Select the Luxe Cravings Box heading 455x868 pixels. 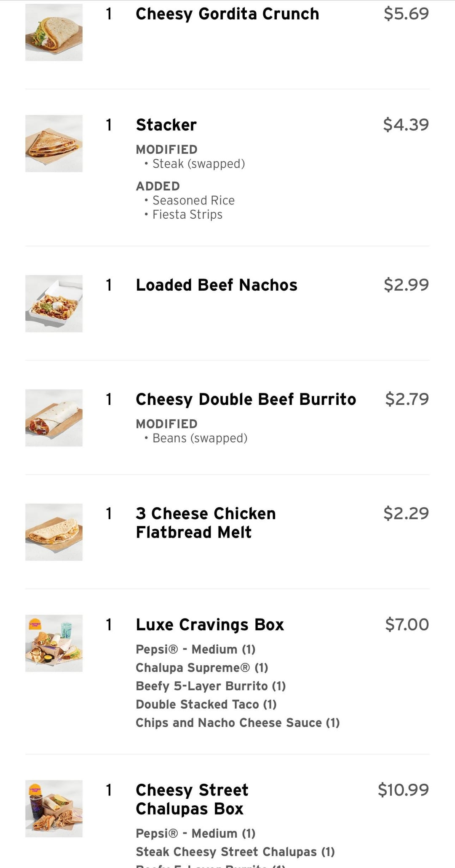click(210, 624)
